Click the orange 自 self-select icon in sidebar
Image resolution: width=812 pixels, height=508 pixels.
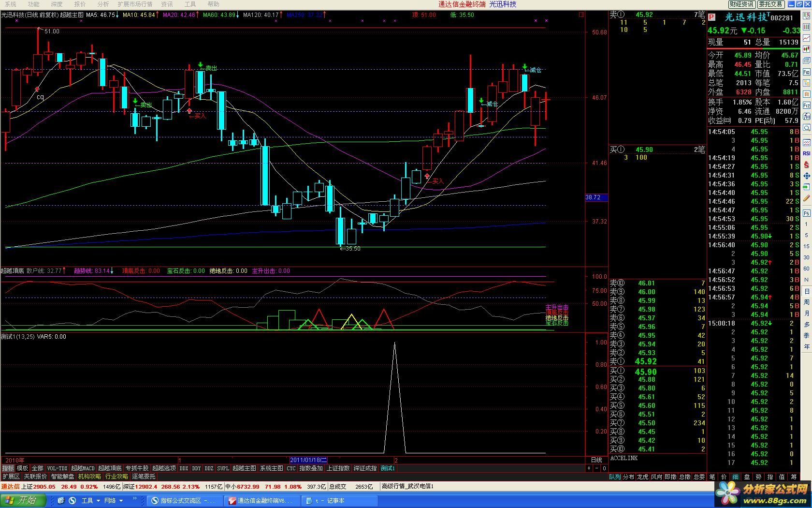pos(807,94)
